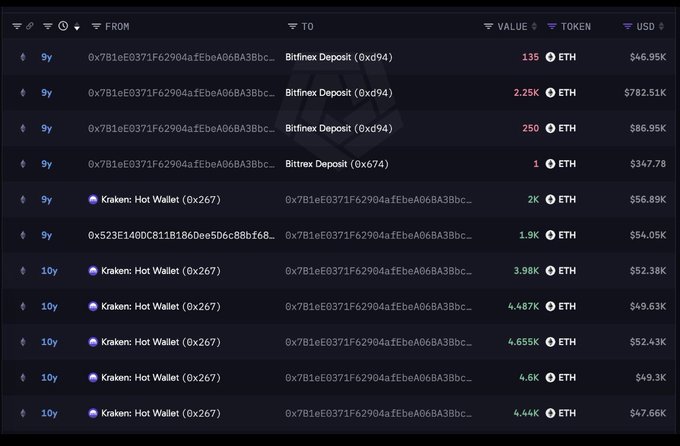Select the 4.655K value cell
The image size is (680, 446).
click(523, 341)
